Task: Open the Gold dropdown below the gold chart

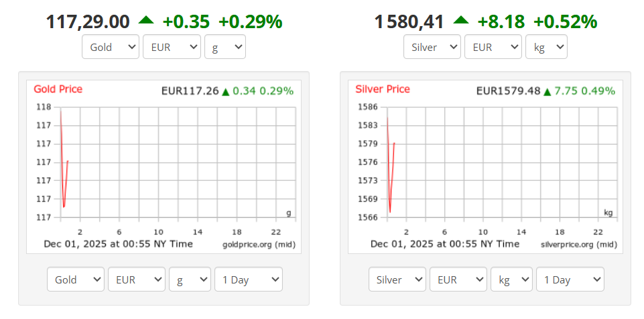Action: [76, 279]
